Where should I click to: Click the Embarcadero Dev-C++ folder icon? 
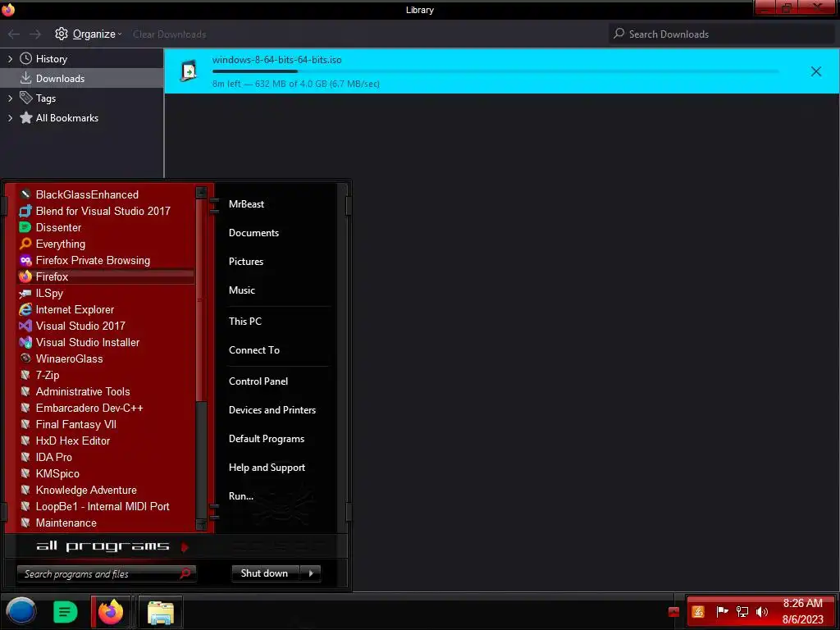point(25,408)
